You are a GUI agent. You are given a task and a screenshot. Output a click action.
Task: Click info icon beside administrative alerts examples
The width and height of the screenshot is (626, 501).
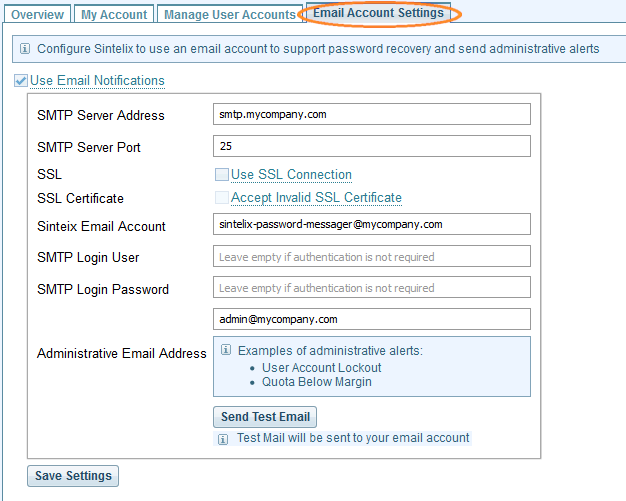(x=226, y=350)
